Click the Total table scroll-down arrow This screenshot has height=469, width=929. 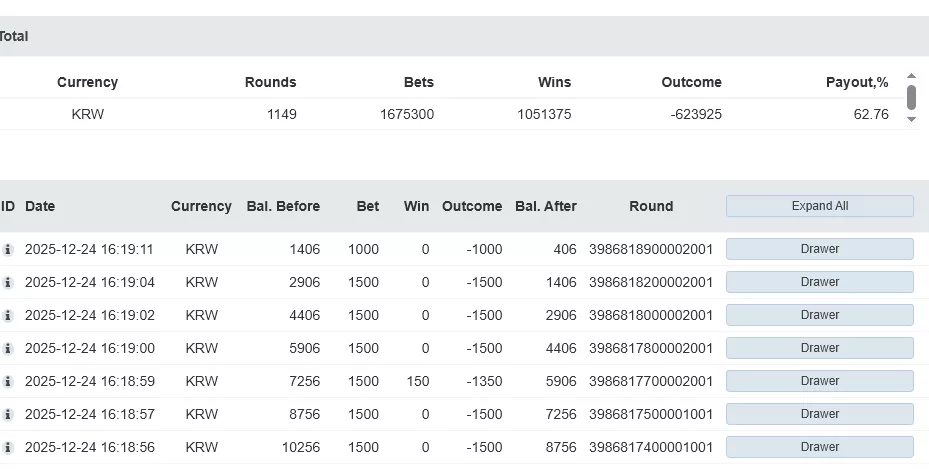coord(911,119)
